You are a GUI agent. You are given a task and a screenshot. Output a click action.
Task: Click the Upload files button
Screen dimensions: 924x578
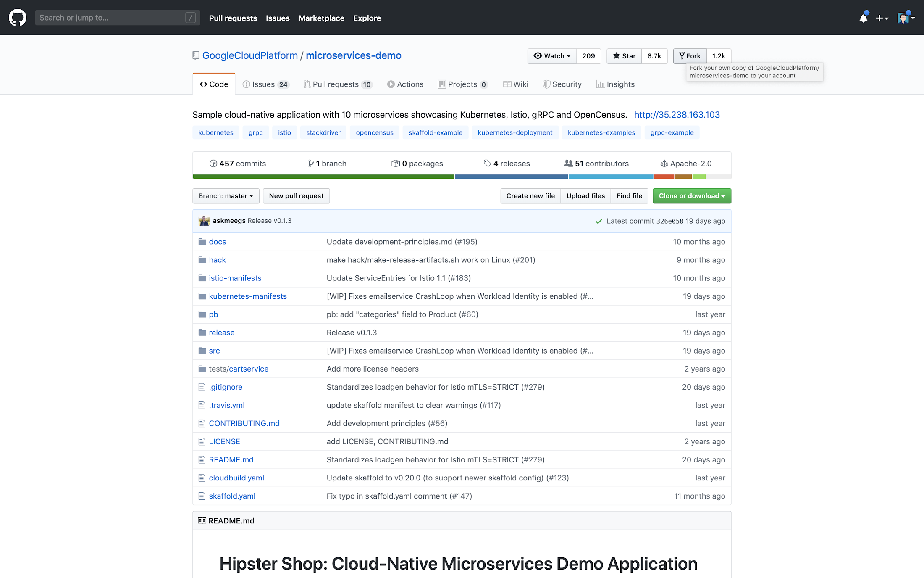click(x=585, y=196)
